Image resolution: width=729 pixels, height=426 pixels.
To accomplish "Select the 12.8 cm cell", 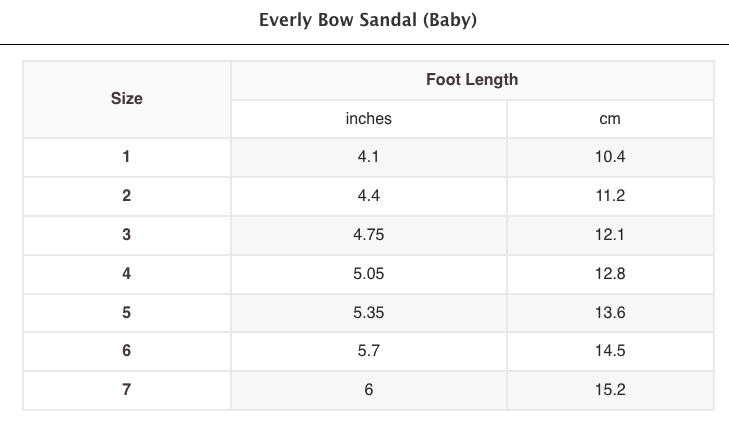I will coord(610,274).
